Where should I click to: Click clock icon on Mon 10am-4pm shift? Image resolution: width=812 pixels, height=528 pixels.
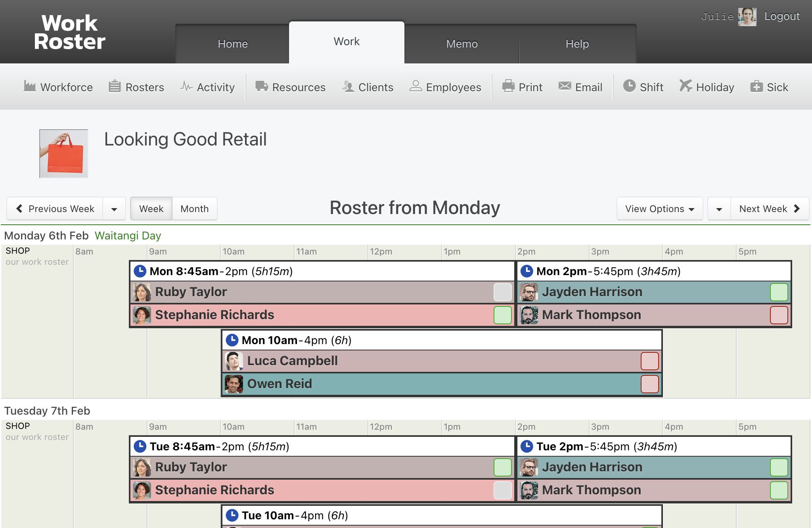(232, 340)
